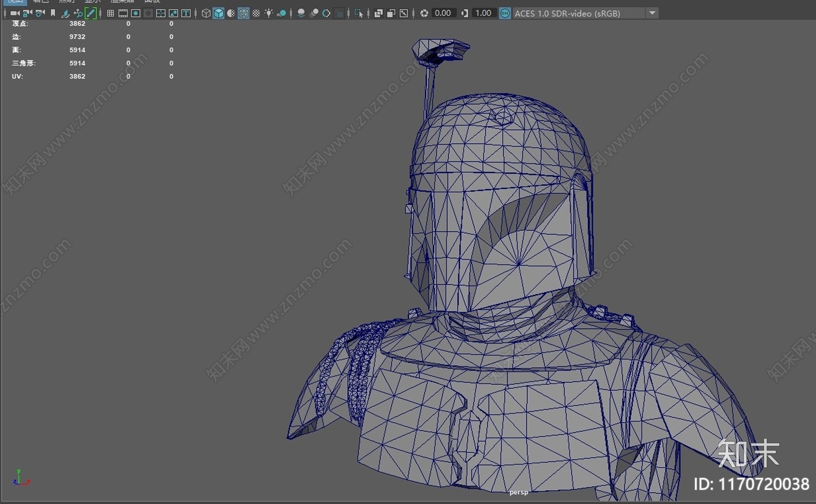Viewport: 816px width, 504px height.
Task: Click the green-outlined pencil sketch tool
Action: 90,13
